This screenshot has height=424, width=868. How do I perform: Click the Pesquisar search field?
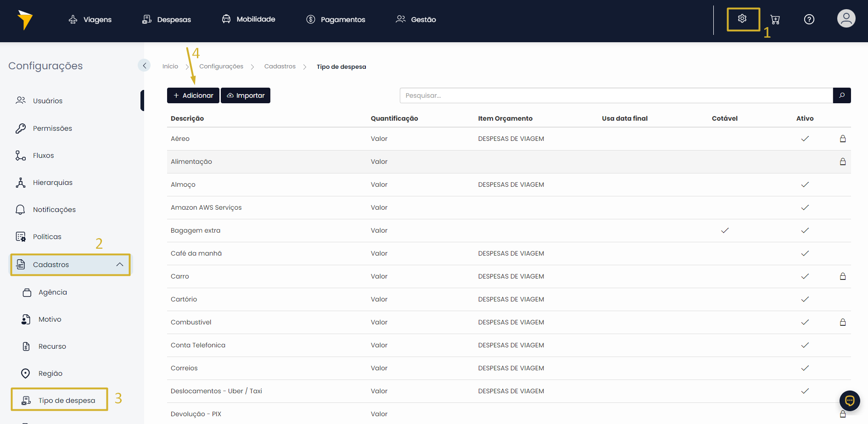point(616,95)
